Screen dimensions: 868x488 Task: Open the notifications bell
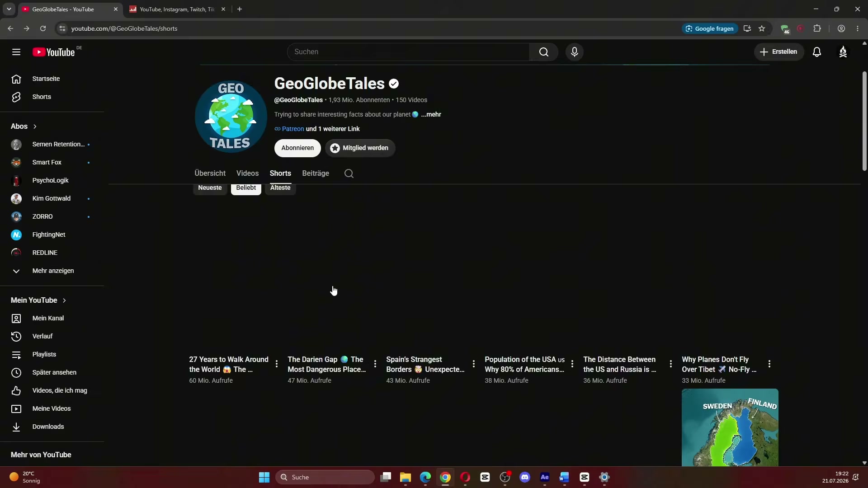[x=817, y=52]
